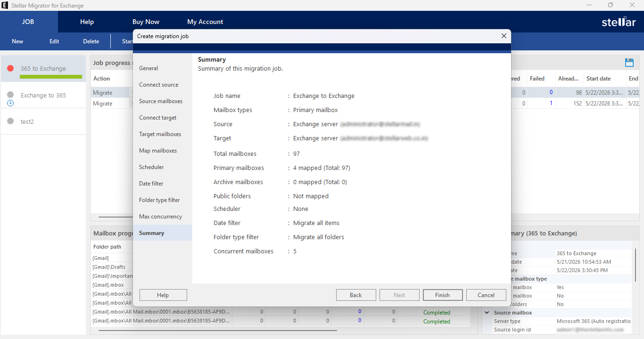Click the 5/21/2026 10:54:53 AM date value
644x339 pixels.
tap(584, 262)
